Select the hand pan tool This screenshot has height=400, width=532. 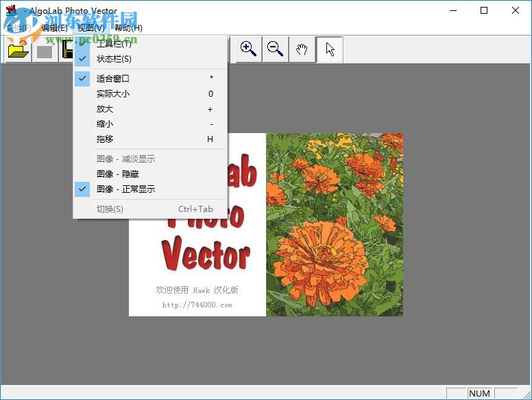(302, 49)
